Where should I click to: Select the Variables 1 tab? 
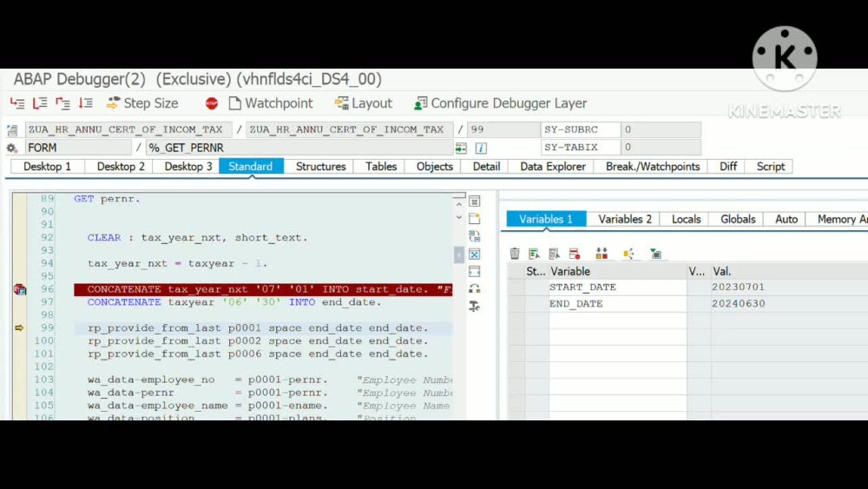(546, 219)
